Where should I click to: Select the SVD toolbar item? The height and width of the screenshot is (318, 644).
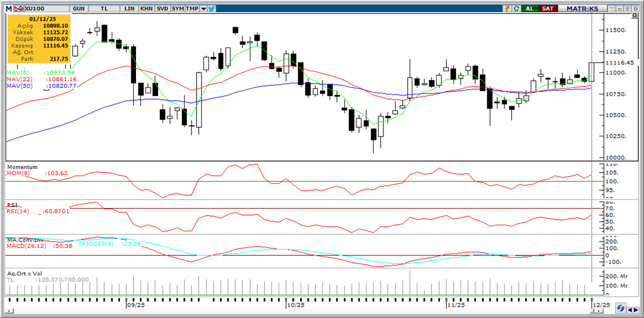[162, 8]
